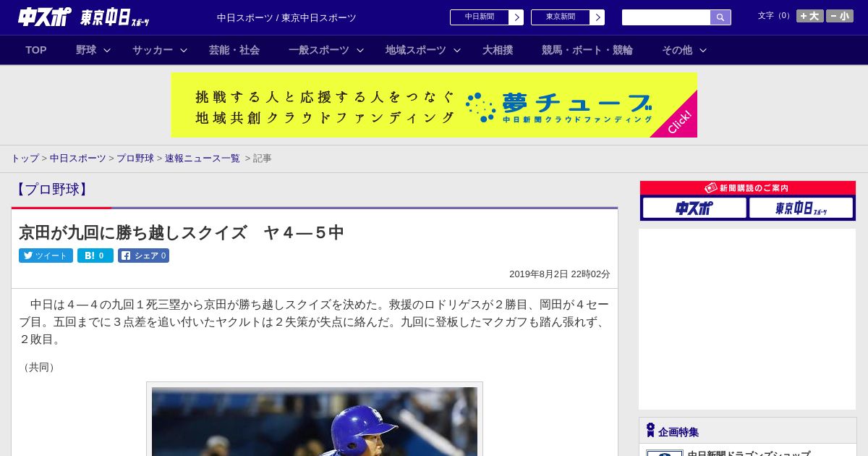Open その他 navigation menu
868x456 pixels.
point(677,50)
